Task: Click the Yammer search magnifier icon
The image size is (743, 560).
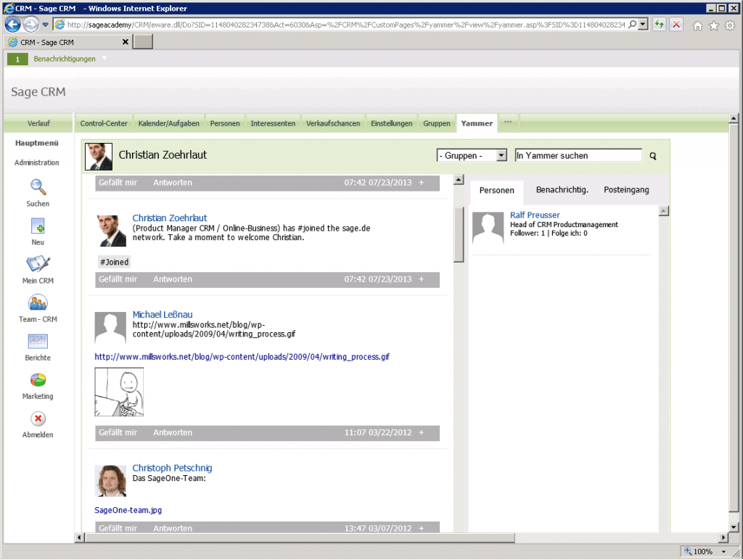Action: point(652,156)
